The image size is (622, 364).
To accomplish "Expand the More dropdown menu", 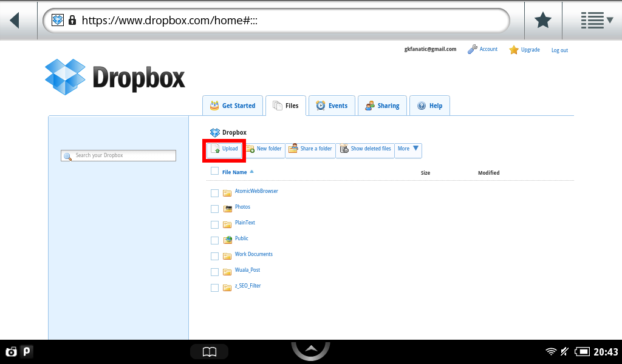I will tap(408, 149).
